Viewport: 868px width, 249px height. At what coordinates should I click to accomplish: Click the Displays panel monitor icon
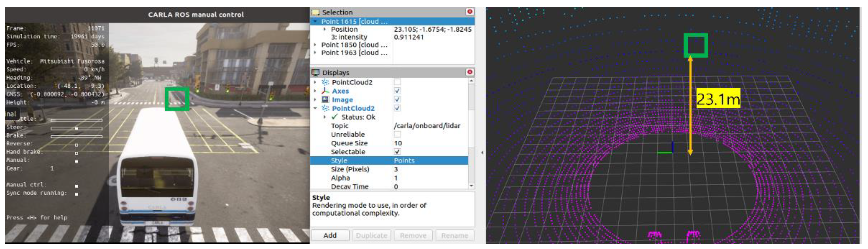coord(315,72)
